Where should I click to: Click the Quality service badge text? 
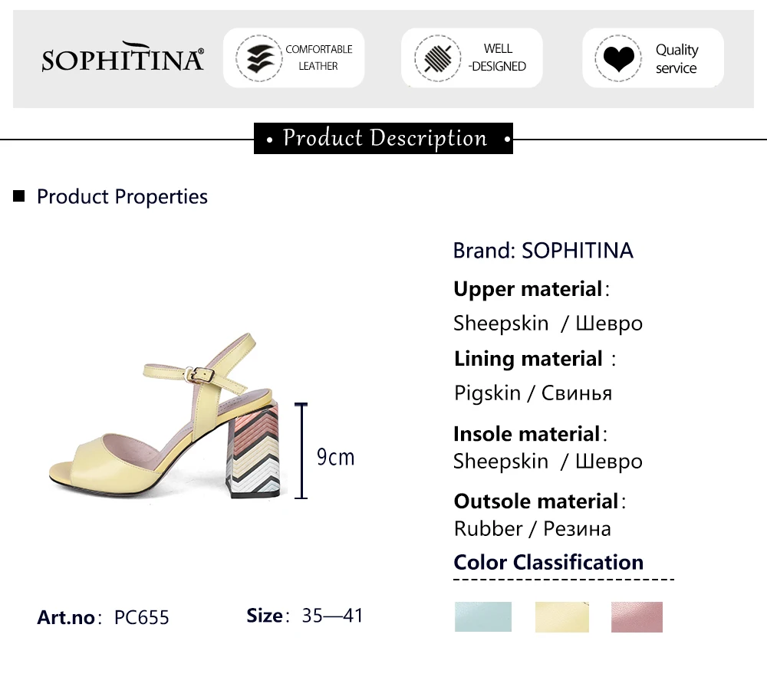tap(676, 58)
